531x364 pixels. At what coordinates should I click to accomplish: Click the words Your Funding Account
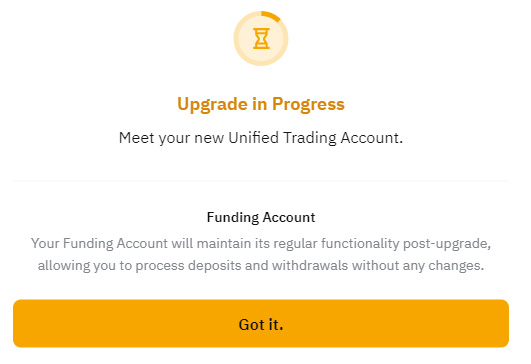click(99, 244)
